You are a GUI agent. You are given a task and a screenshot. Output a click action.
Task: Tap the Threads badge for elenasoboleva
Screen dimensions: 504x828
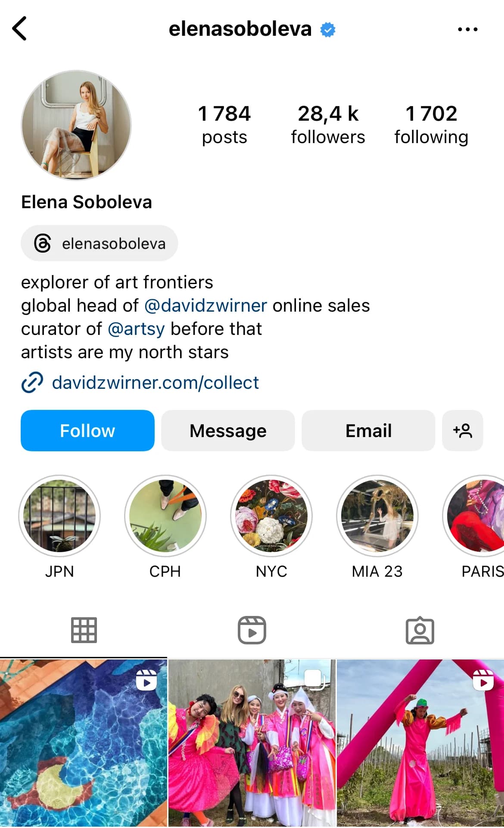pyautogui.click(x=99, y=243)
